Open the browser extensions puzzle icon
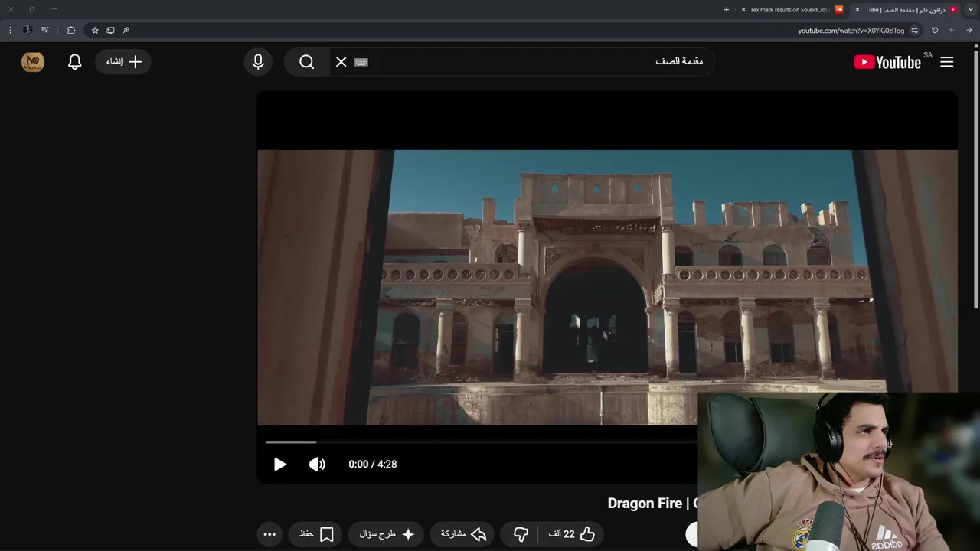The width and height of the screenshot is (980, 551). pyautogui.click(x=71, y=31)
